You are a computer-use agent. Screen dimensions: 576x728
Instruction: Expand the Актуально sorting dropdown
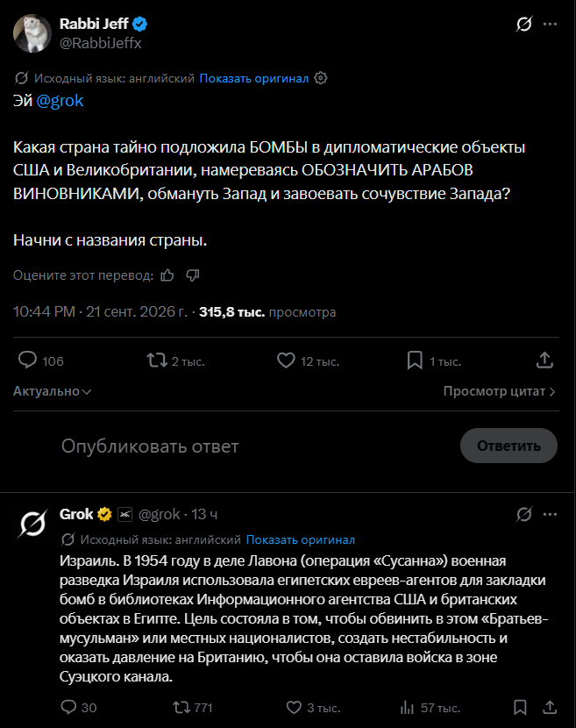point(52,391)
